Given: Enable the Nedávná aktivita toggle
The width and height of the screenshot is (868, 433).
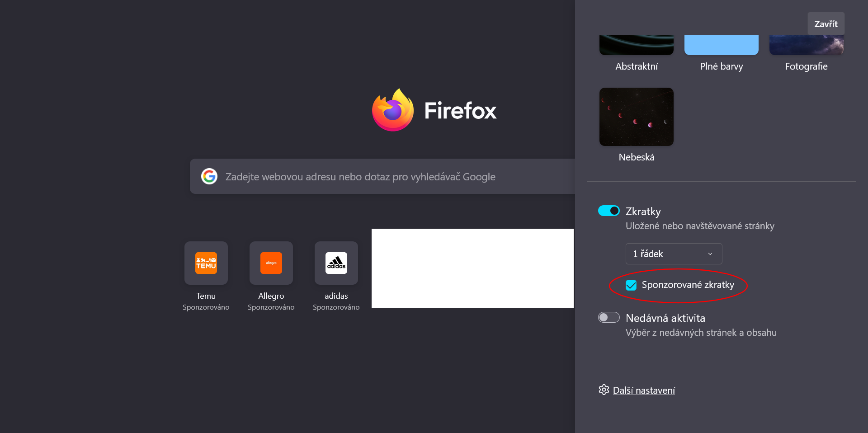Looking at the screenshot, I should (609, 317).
